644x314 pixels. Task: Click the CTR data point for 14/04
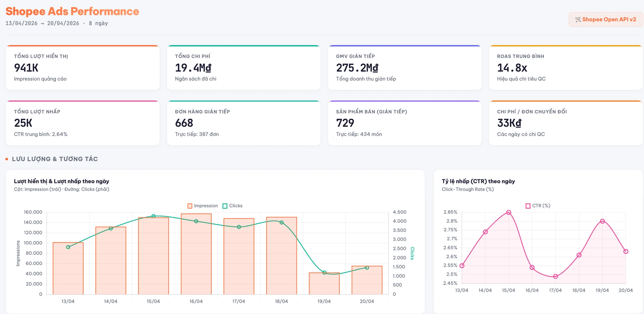pyautogui.click(x=485, y=232)
